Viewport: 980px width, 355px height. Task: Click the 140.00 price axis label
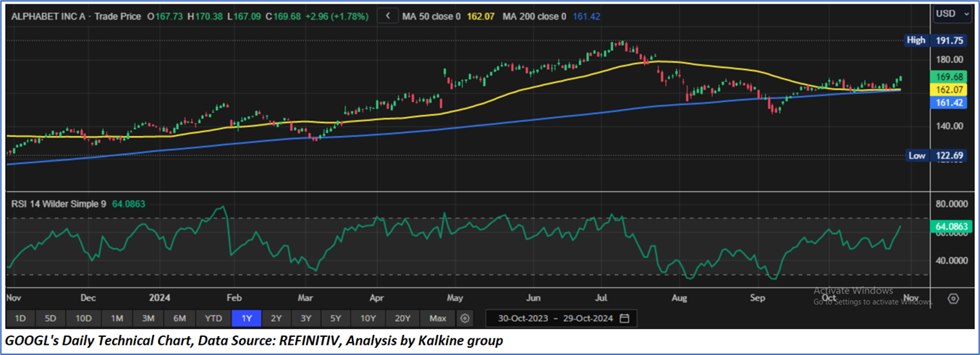[950, 126]
